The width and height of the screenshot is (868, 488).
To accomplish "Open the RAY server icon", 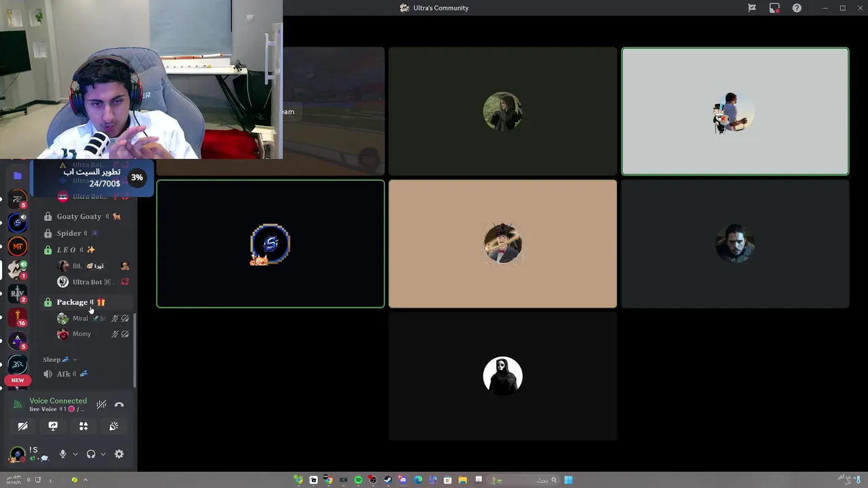I will pyautogui.click(x=18, y=293).
